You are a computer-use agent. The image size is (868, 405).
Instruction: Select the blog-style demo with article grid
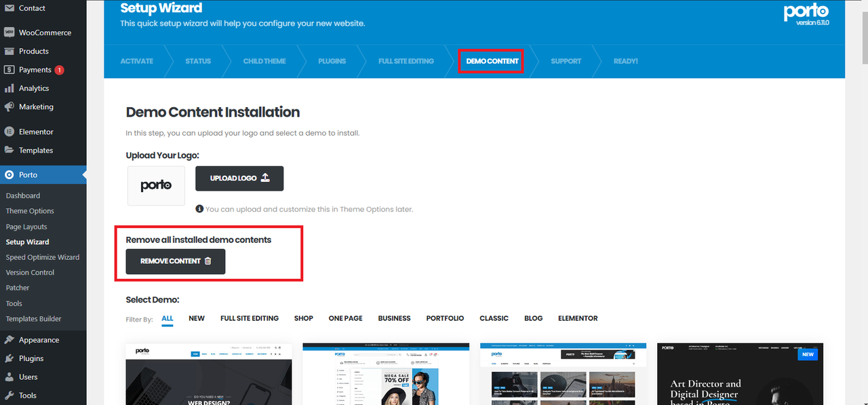point(563,374)
